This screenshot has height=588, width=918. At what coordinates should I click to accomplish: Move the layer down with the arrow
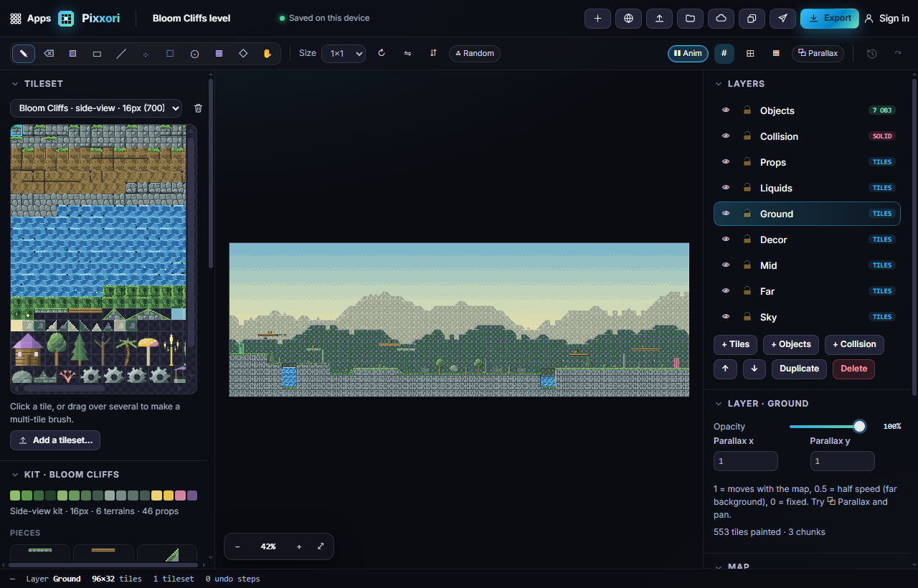tap(754, 369)
